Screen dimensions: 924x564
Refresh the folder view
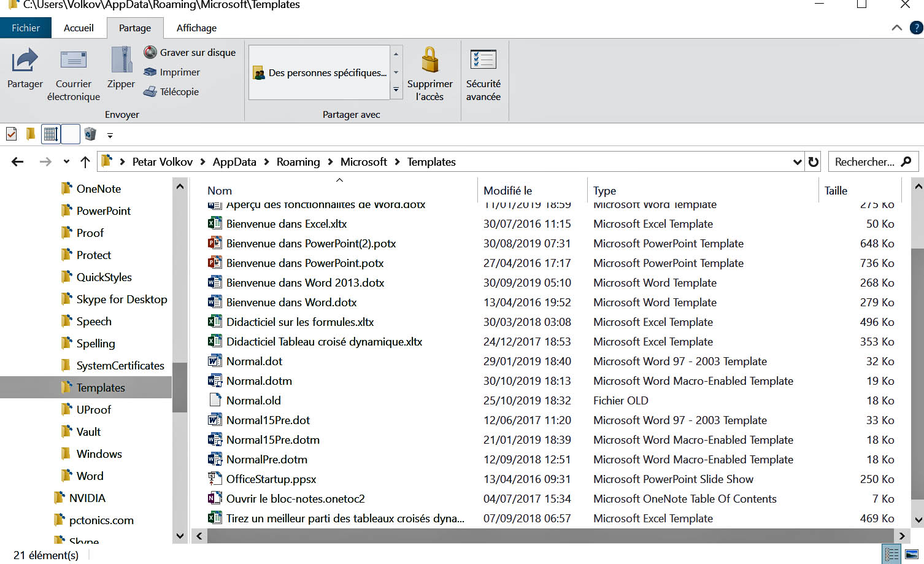(814, 162)
